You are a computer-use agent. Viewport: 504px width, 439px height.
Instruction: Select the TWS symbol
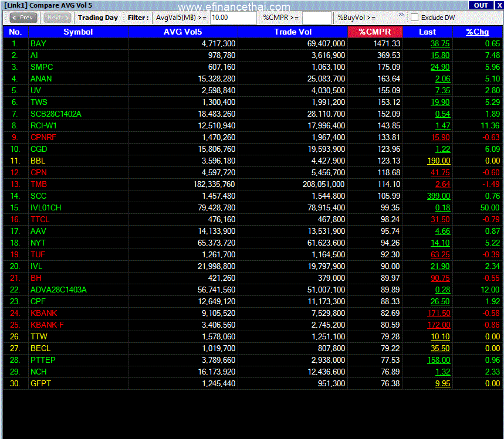pyautogui.click(x=39, y=102)
